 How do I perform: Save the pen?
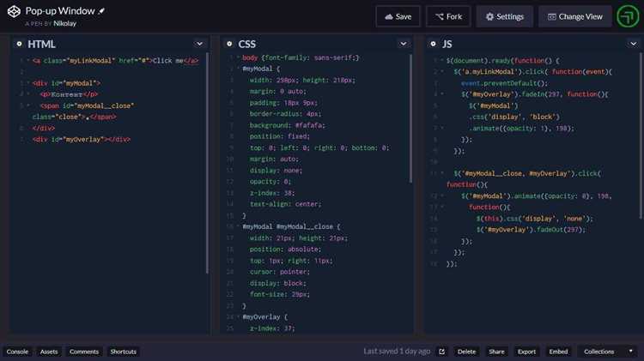[398, 16]
